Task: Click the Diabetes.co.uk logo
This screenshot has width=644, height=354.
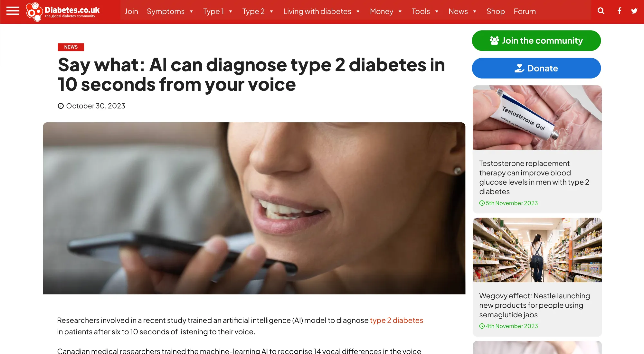Action: [x=63, y=12]
